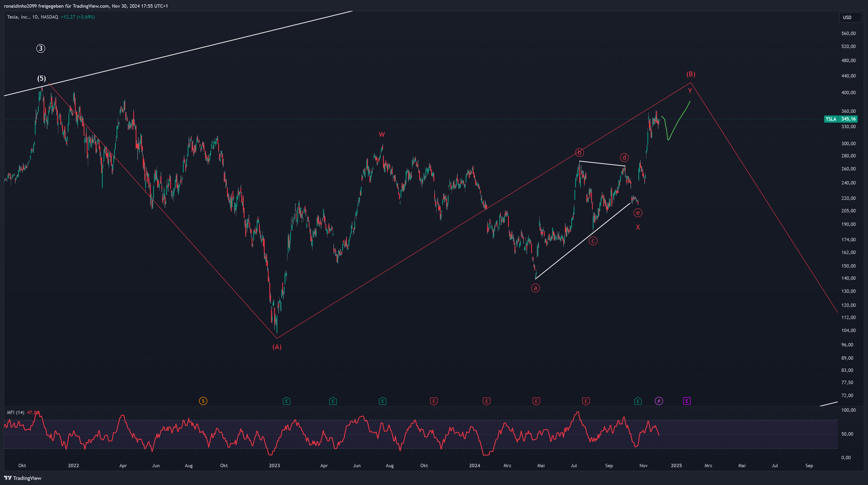Click the 47,86 MFI value

[x=33, y=413]
